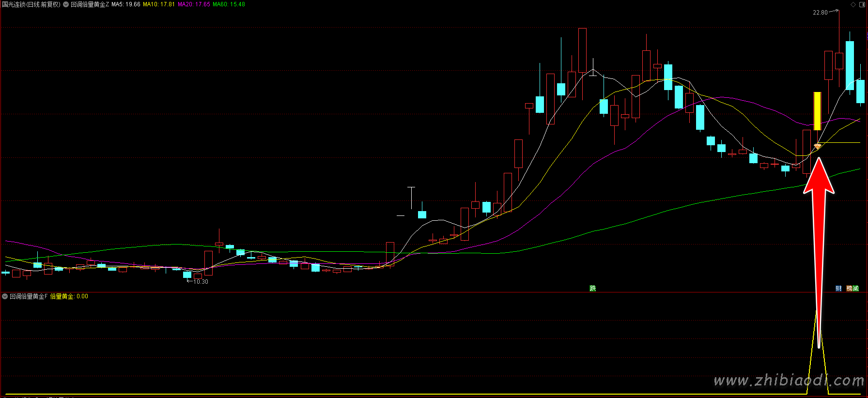Viewport: 868px width, 398px height.
Task: Click the yellow MA10 17.81 label
Action: click(159, 4)
